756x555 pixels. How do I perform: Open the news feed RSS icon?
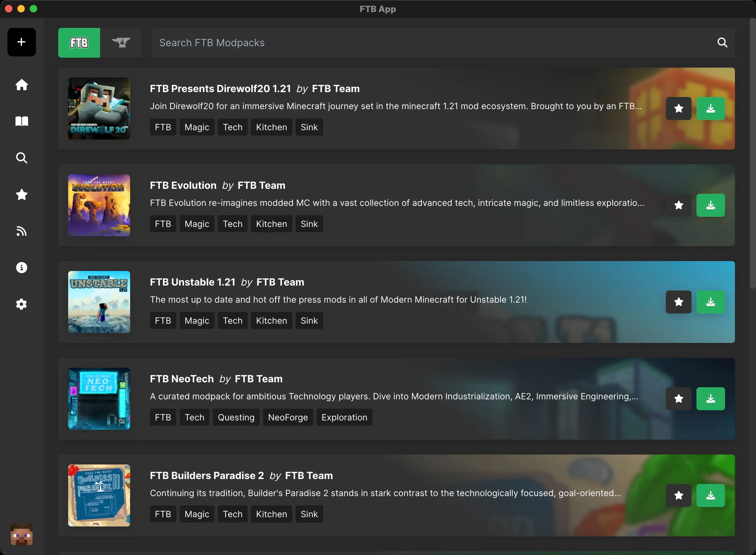coord(21,231)
